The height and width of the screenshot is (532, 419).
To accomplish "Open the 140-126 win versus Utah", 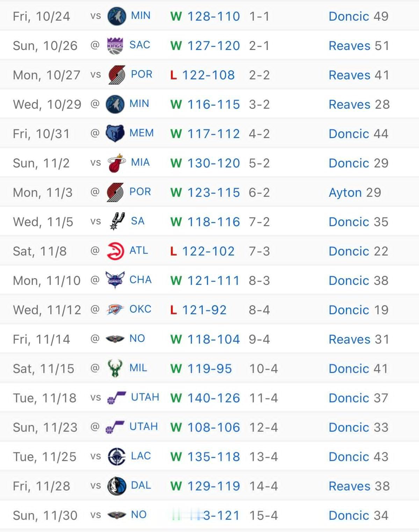I will [x=214, y=398].
